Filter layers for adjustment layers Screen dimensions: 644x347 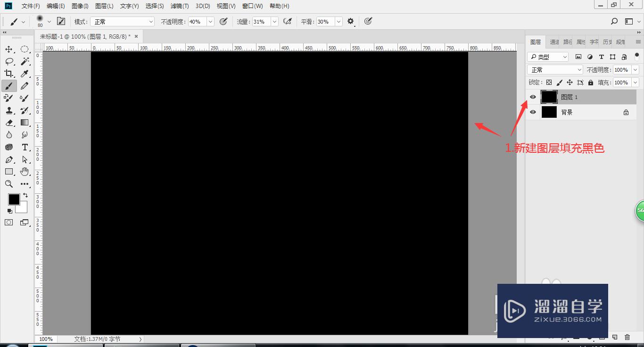click(590, 57)
